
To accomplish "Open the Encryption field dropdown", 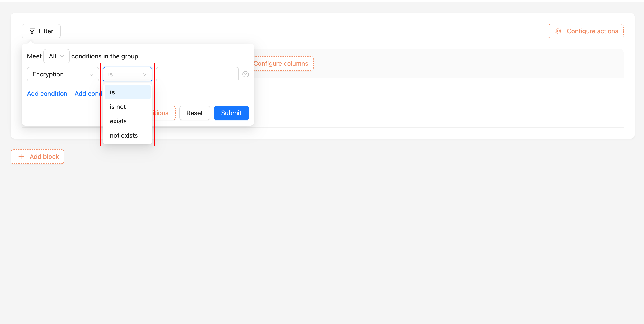I will (63, 74).
